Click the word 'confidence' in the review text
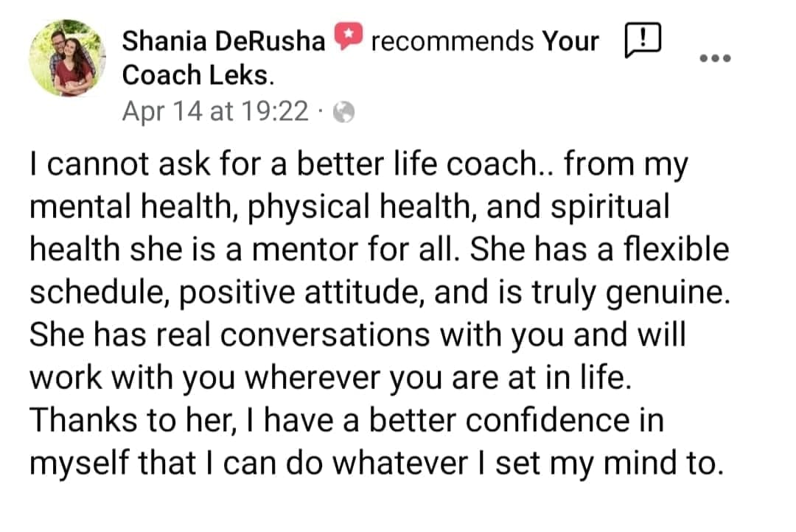The image size is (796, 532). click(547, 421)
